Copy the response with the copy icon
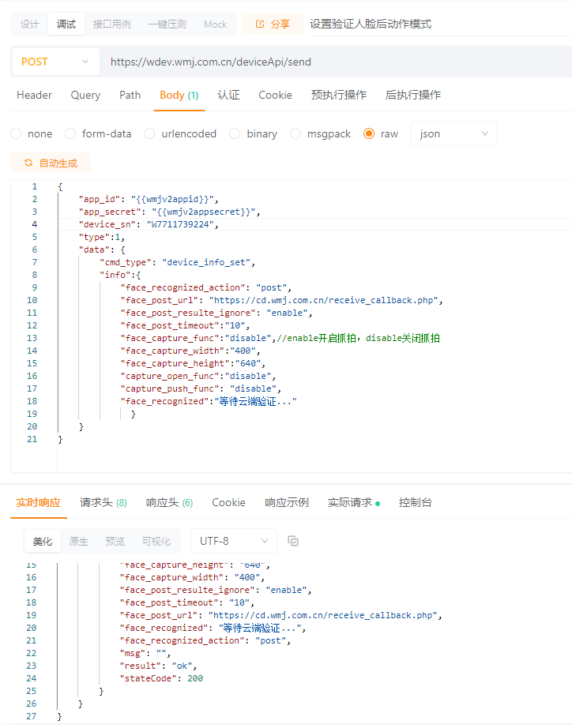The image size is (572, 728). pos(293,541)
